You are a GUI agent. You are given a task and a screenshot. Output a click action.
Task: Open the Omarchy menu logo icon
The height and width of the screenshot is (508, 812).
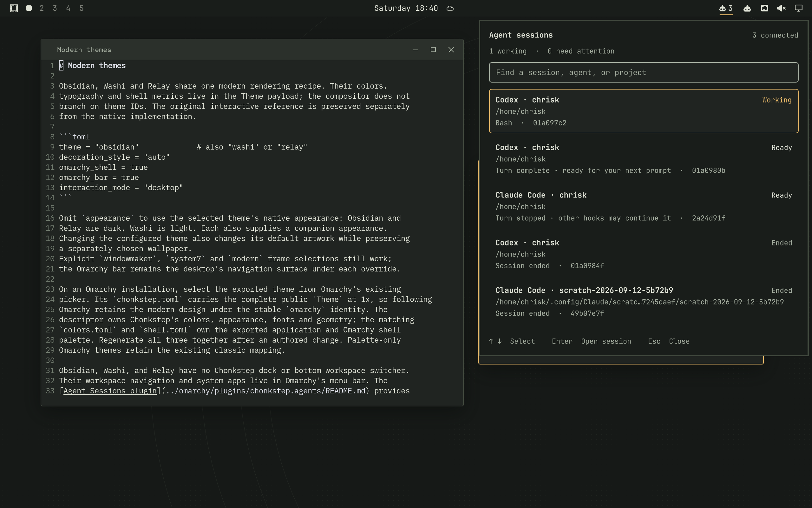14,8
